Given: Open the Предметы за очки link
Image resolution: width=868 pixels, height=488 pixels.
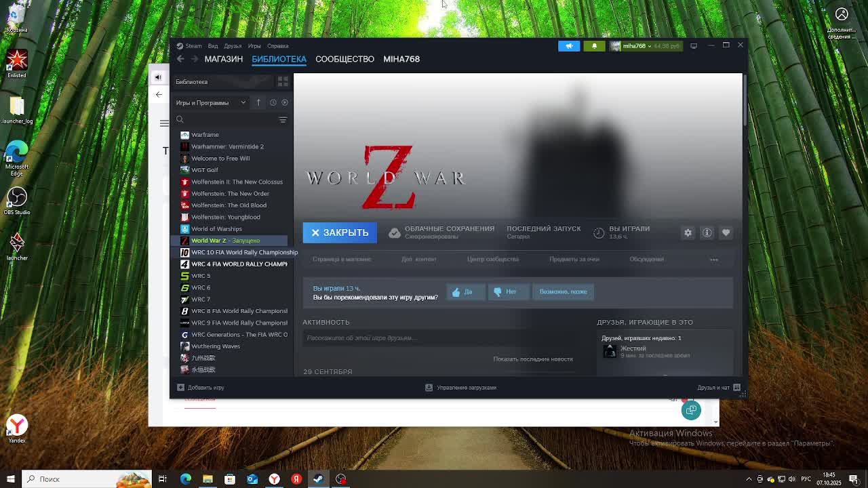Looking at the screenshot, I should (574, 259).
